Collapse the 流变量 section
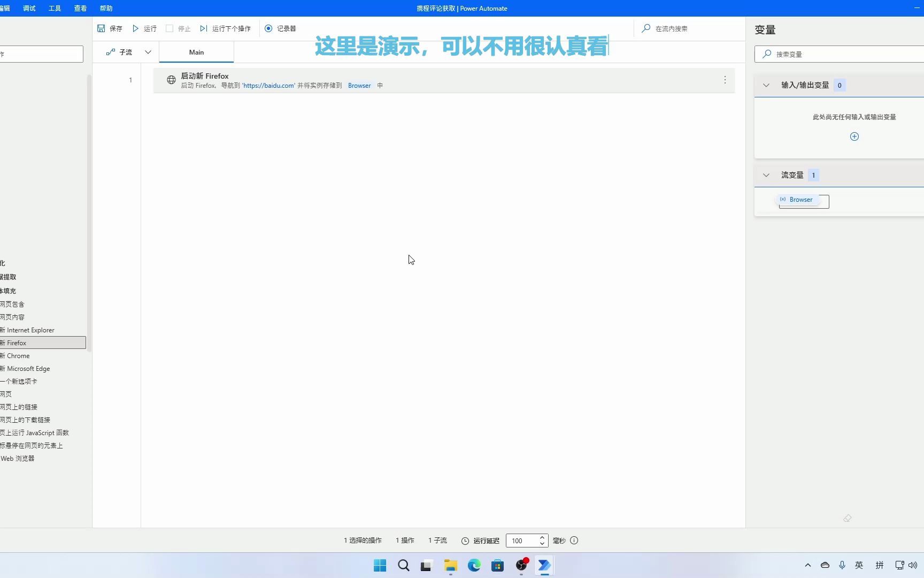This screenshot has width=924, height=578. [766, 175]
